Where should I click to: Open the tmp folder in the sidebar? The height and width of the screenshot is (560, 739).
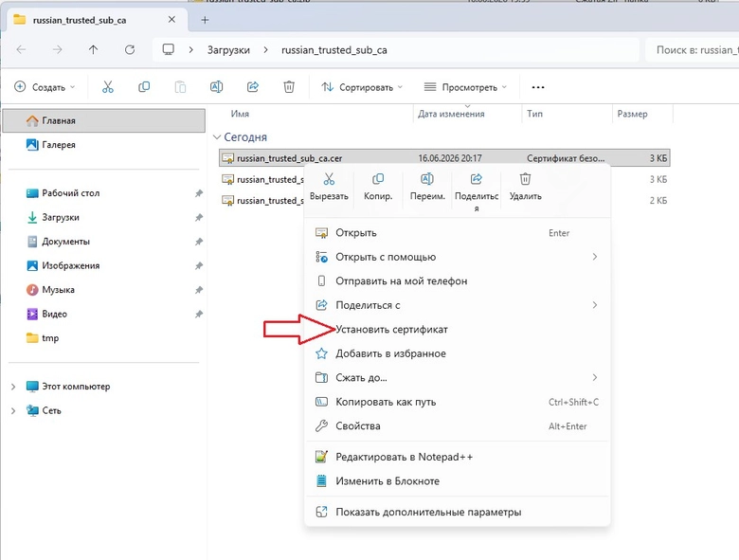103,338
